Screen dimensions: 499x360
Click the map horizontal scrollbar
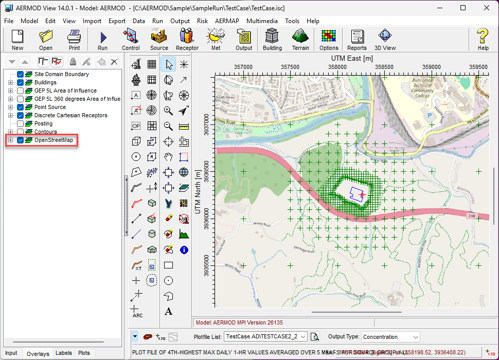[x=356, y=312]
